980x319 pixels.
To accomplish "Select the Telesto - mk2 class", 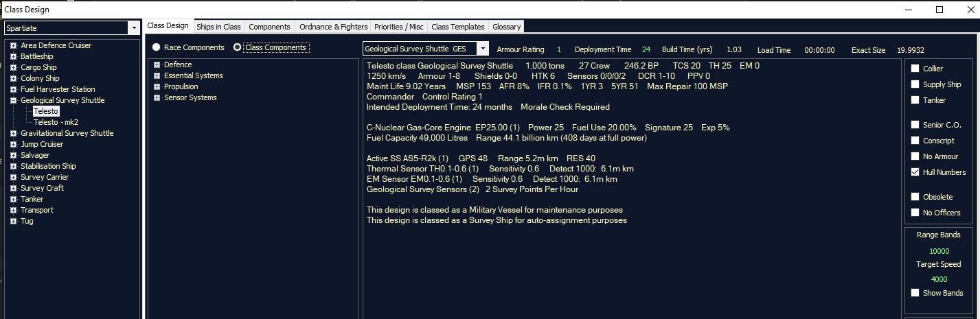I will click(56, 122).
